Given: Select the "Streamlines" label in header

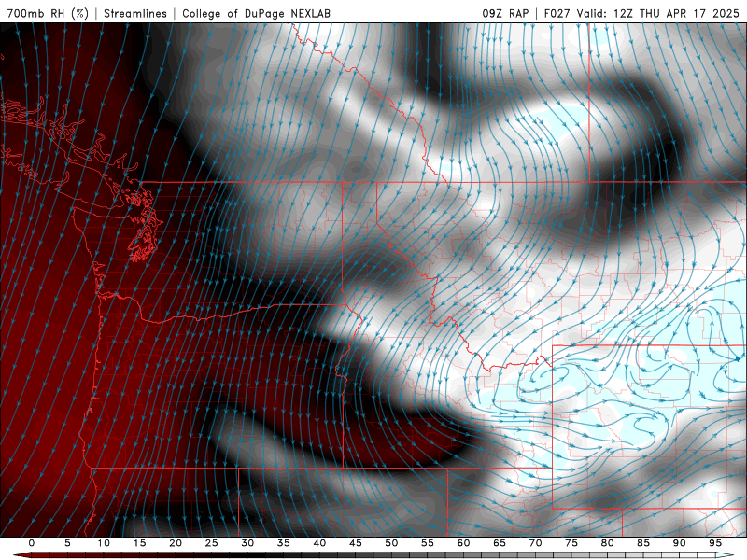Looking at the screenshot, I should pyautogui.click(x=135, y=13).
